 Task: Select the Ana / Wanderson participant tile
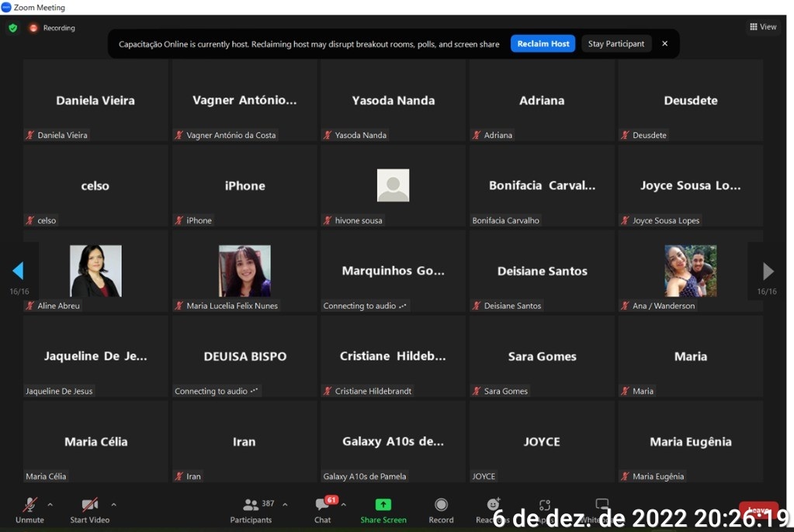coord(690,271)
